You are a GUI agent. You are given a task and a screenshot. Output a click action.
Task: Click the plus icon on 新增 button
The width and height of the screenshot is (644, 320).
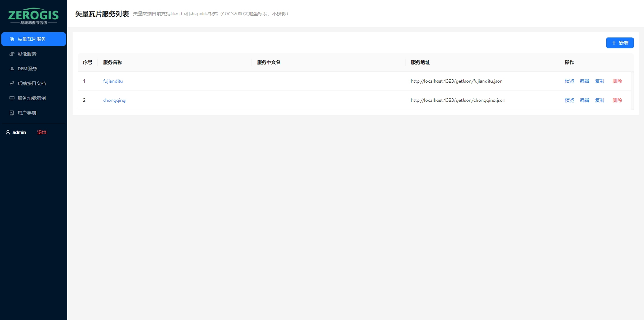pos(614,43)
